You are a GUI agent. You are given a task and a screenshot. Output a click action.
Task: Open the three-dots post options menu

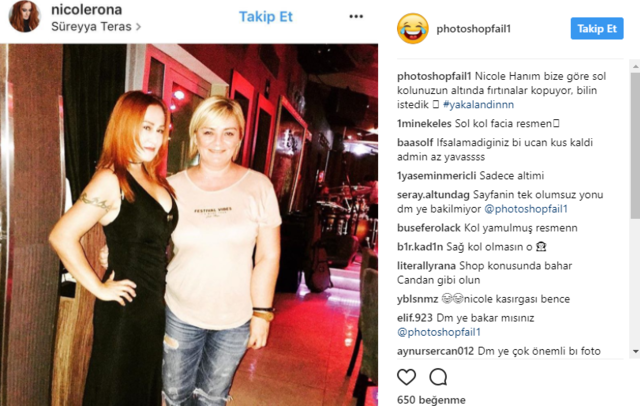click(356, 17)
